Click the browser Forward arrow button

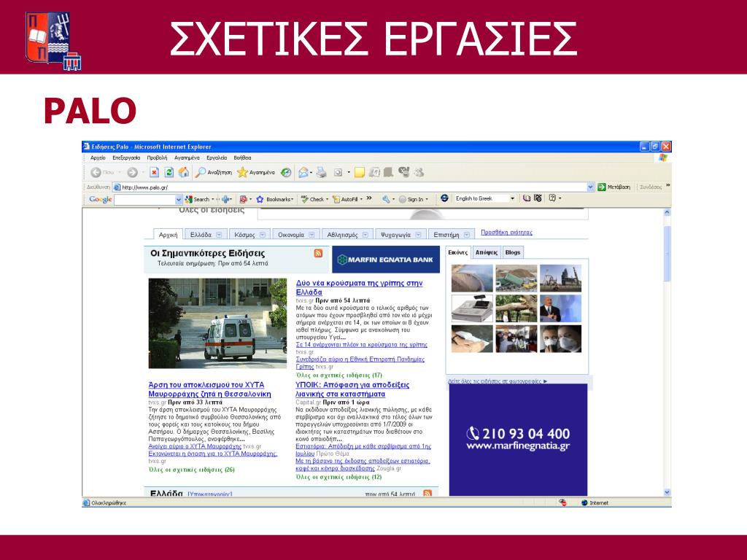(132, 172)
